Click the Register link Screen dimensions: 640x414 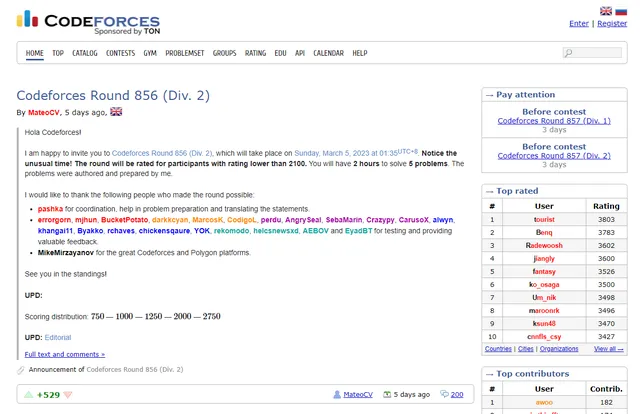(x=612, y=24)
